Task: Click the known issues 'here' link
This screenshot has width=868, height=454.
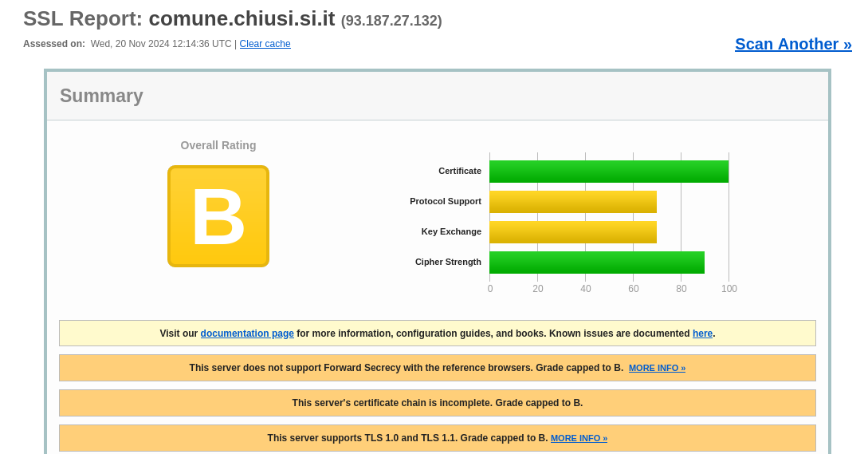Action: click(x=702, y=334)
